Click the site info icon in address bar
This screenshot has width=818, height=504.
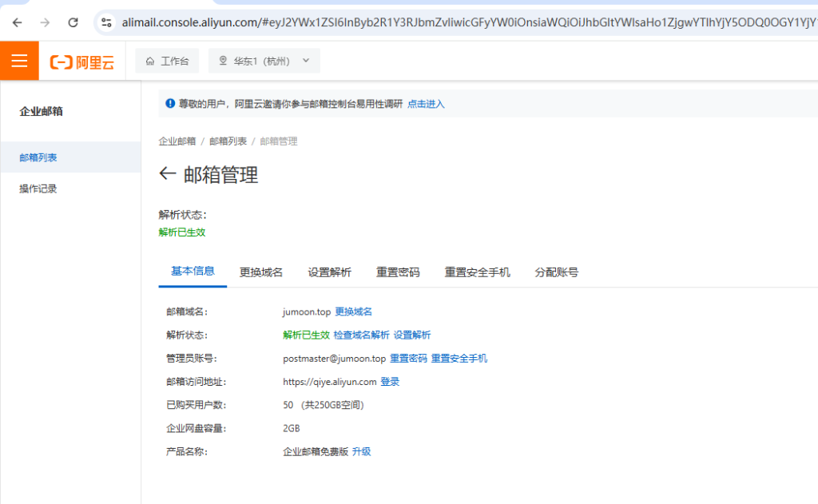pos(107,22)
